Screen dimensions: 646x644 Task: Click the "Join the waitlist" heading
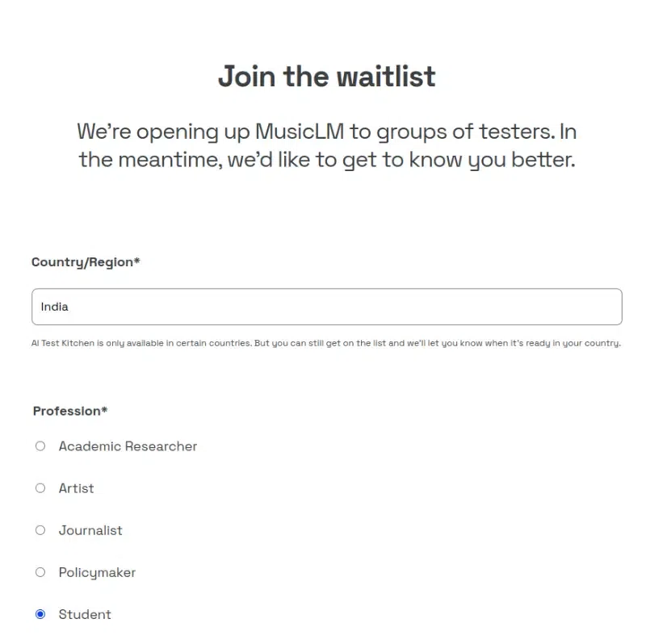tap(326, 77)
